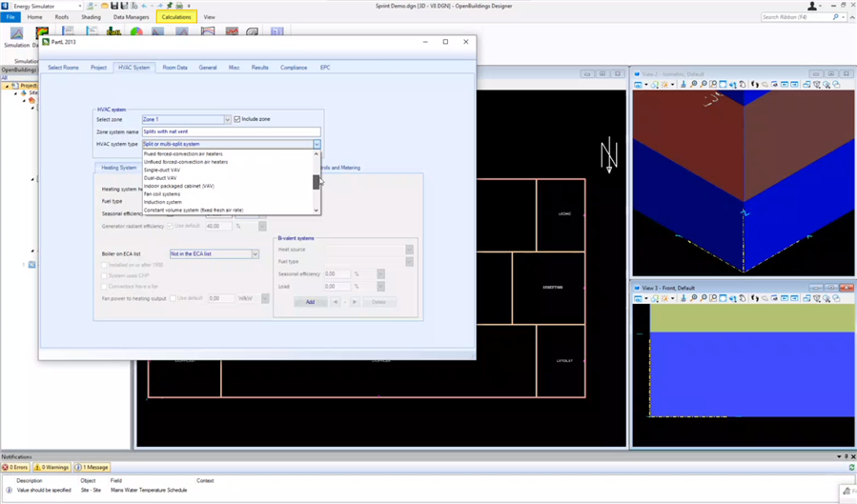Click the print icon in quick access toolbar
Viewport: 857px width, 504px height.
(x=179, y=6)
